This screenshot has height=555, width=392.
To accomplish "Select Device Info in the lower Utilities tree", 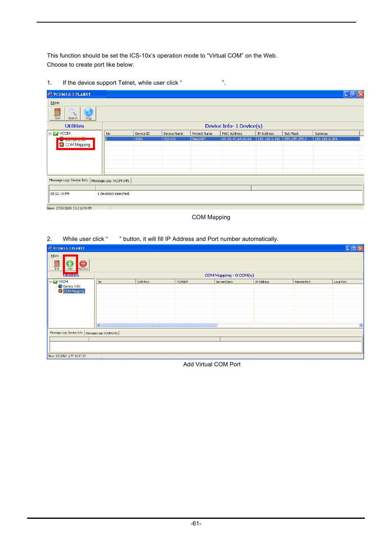I will click(x=71, y=287).
